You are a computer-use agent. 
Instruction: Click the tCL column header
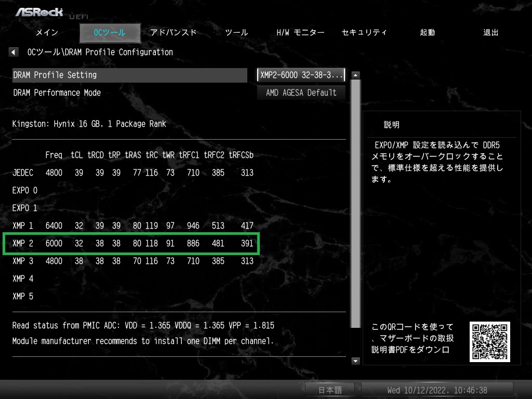point(77,155)
